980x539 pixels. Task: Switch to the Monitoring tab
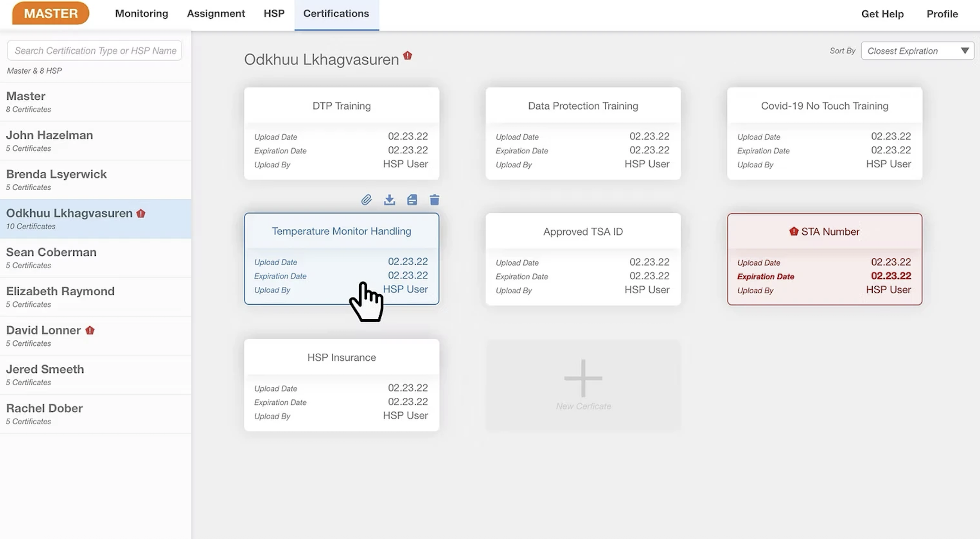[x=141, y=14]
